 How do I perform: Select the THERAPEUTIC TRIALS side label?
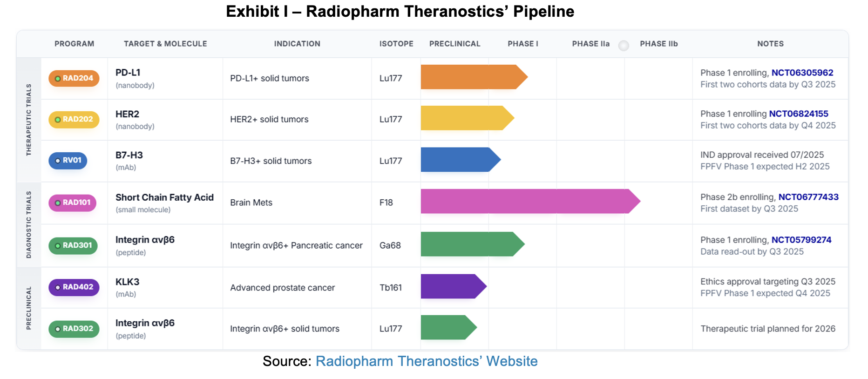click(x=29, y=120)
